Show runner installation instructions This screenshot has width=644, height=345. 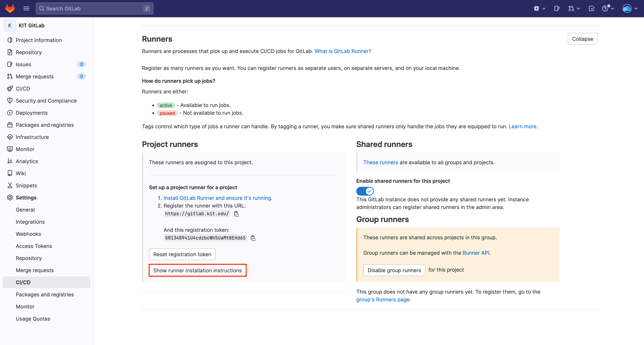coord(197,270)
